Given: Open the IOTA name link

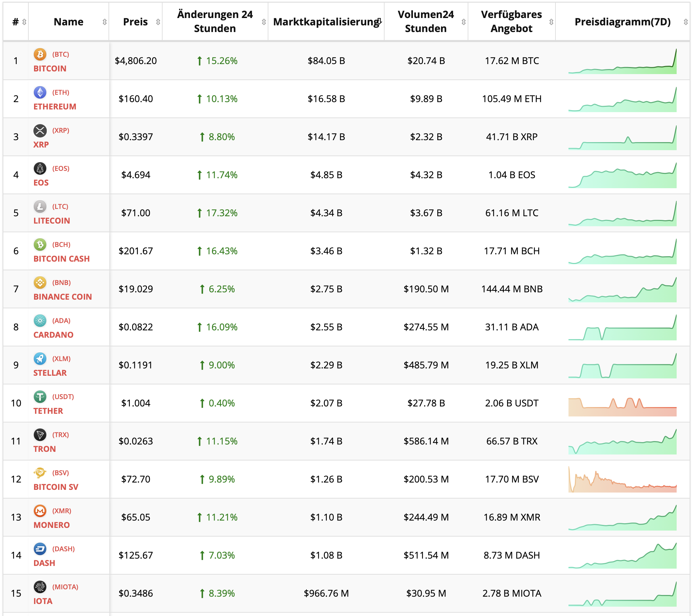Looking at the screenshot, I should pyautogui.click(x=43, y=601).
